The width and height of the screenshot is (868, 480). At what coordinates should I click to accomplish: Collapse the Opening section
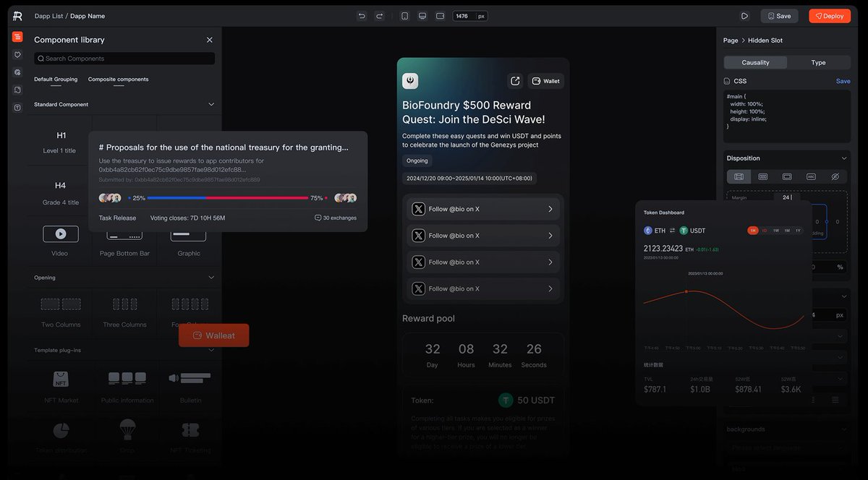211,277
